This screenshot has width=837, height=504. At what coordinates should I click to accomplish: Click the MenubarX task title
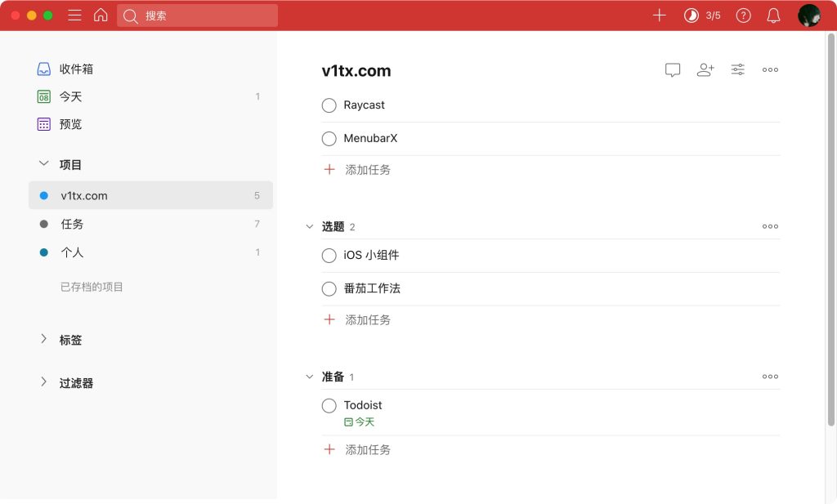[370, 138]
